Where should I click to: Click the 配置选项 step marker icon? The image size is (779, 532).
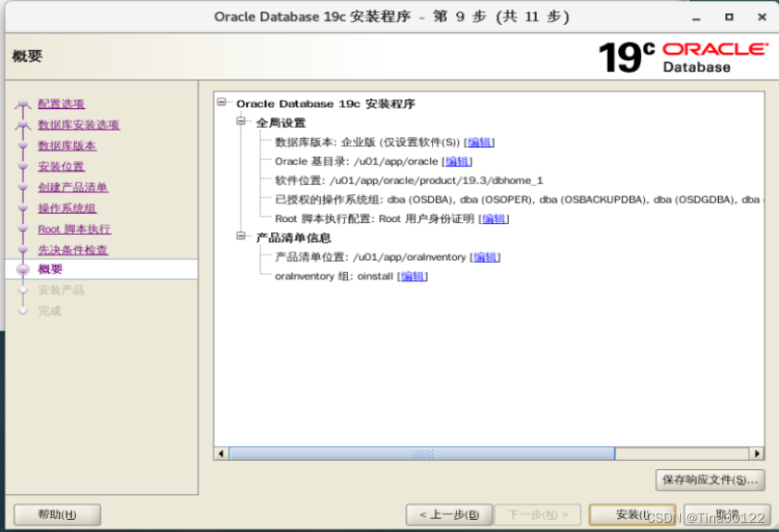coord(22,104)
